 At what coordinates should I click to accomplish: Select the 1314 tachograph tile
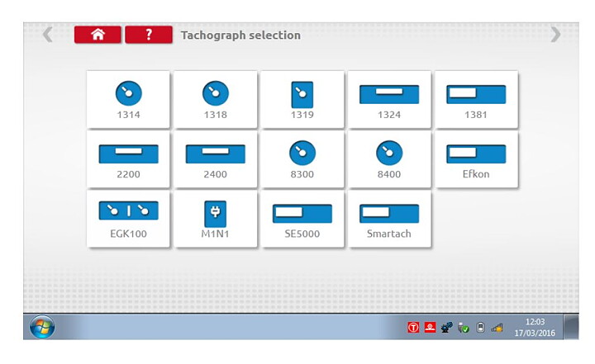tap(128, 99)
